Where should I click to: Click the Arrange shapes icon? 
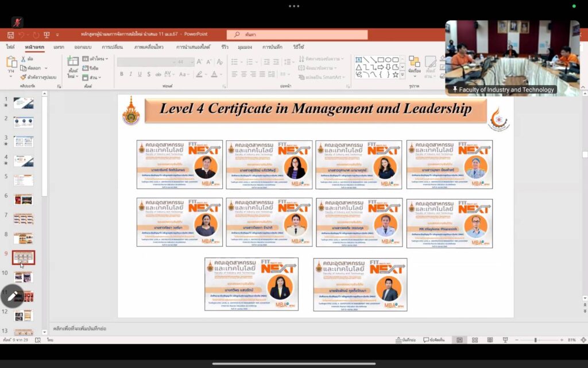[x=414, y=63]
